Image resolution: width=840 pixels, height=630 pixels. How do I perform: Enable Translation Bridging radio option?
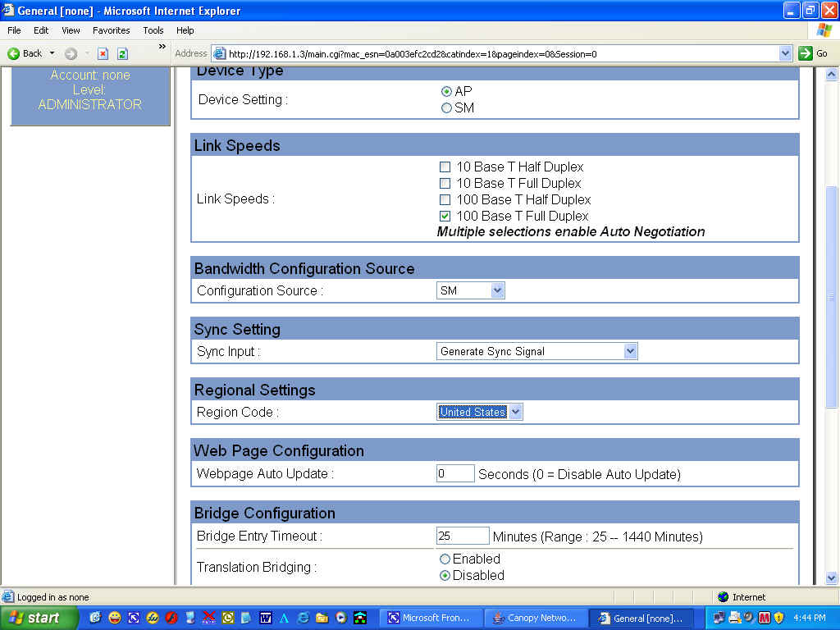445,559
